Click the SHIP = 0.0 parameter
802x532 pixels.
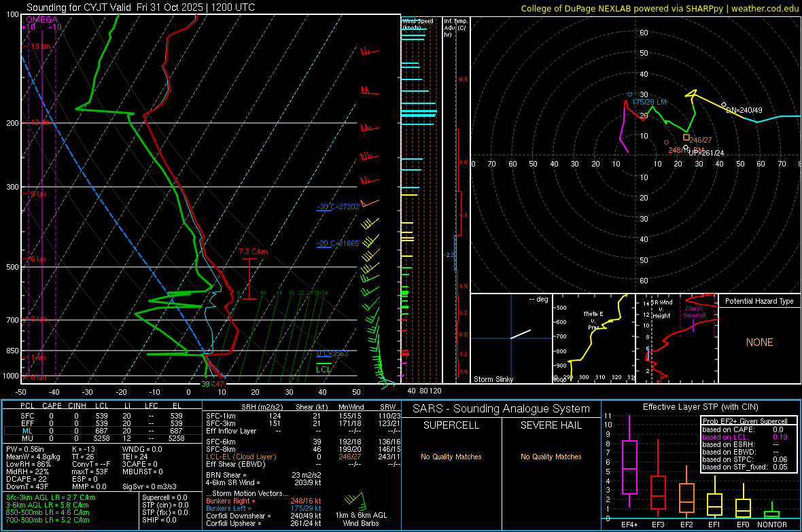(x=159, y=520)
